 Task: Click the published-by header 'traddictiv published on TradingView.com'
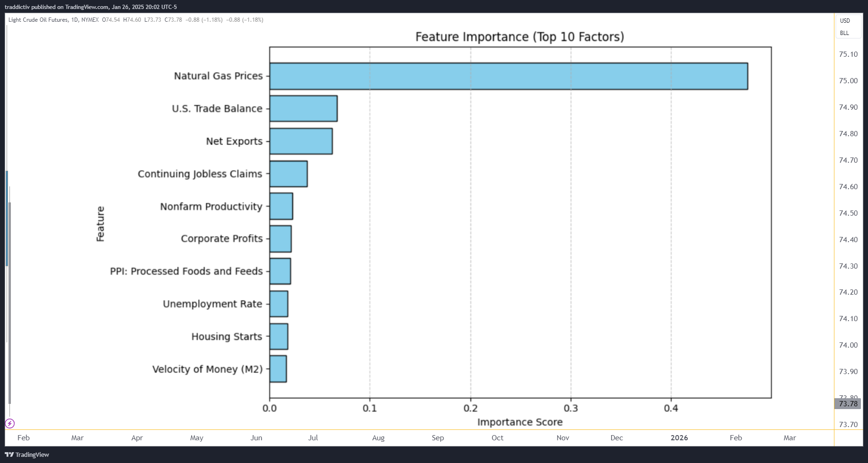[57, 7]
